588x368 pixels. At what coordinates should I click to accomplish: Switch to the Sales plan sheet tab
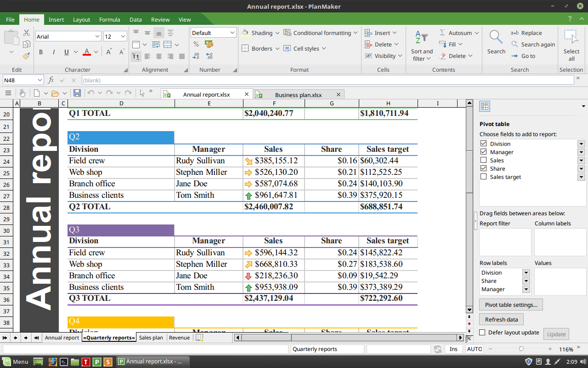tap(151, 338)
